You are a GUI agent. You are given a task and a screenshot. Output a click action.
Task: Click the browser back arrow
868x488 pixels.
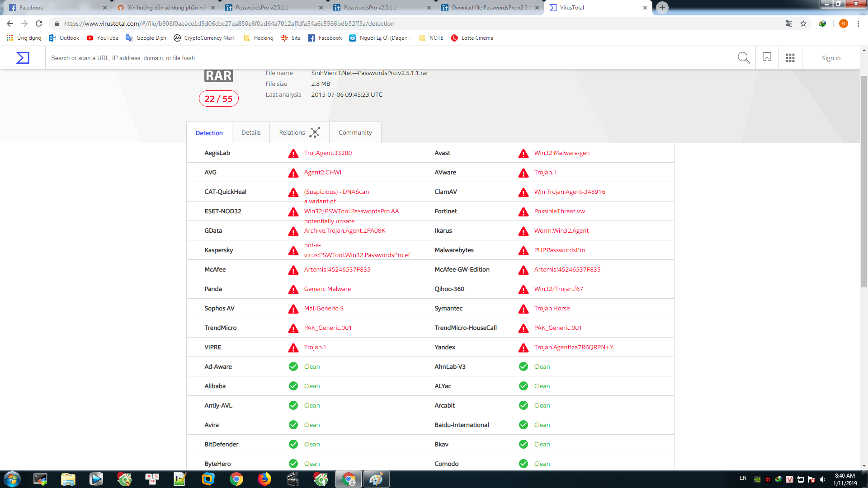tap(10, 23)
